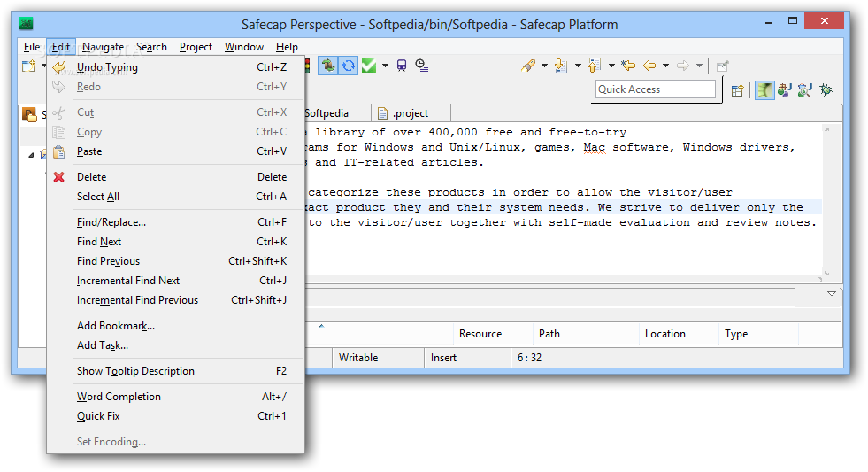Open the Back history dropdown arrow
The width and height of the screenshot is (868, 472).
coord(666,66)
